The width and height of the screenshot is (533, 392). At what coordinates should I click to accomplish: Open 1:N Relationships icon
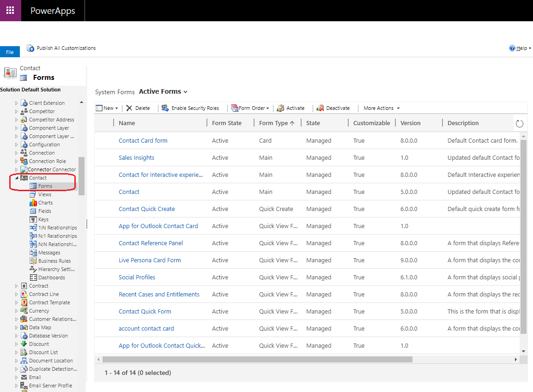tap(33, 228)
